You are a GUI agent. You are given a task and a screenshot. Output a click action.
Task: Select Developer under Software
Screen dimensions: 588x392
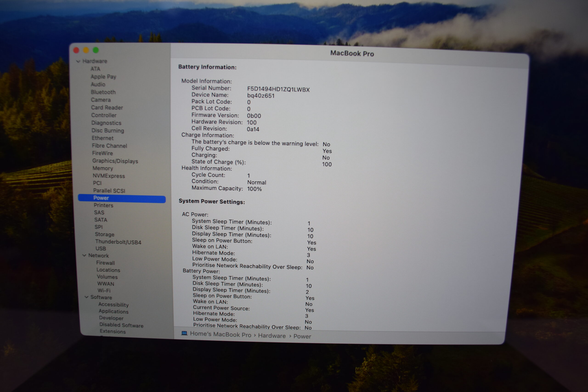click(111, 318)
